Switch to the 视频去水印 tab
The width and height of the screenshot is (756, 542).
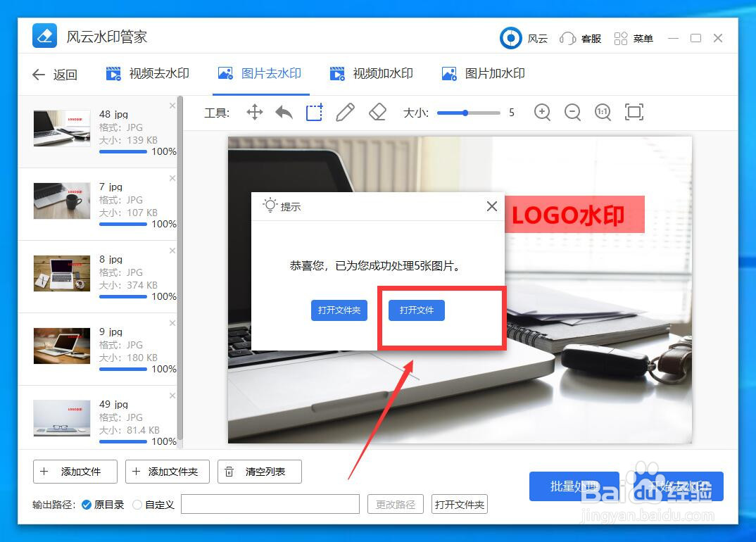(146, 73)
